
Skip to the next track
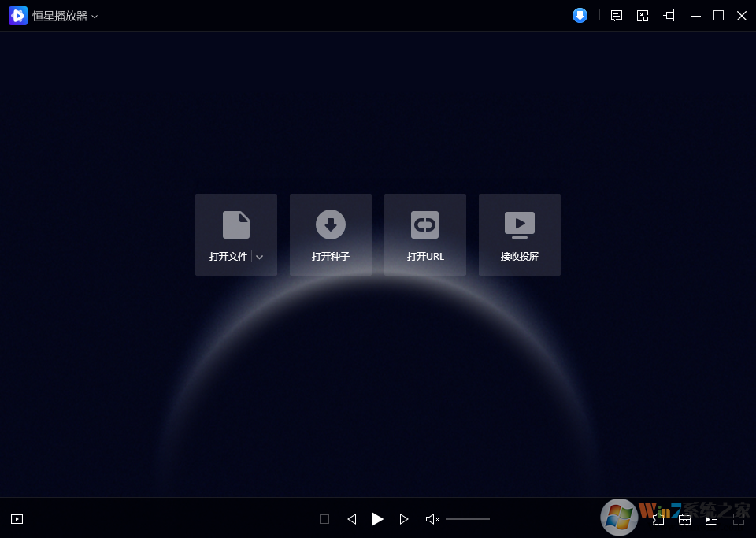coord(405,519)
